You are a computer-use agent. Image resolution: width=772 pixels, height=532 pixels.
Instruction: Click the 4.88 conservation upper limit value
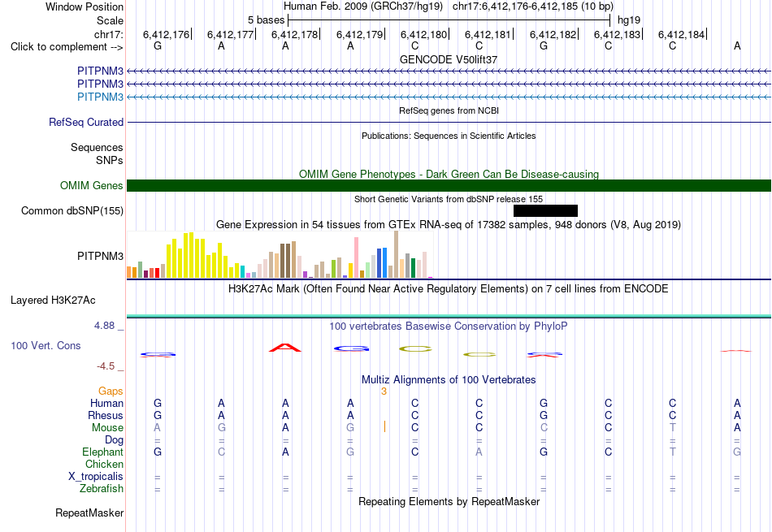click(x=104, y=326)
